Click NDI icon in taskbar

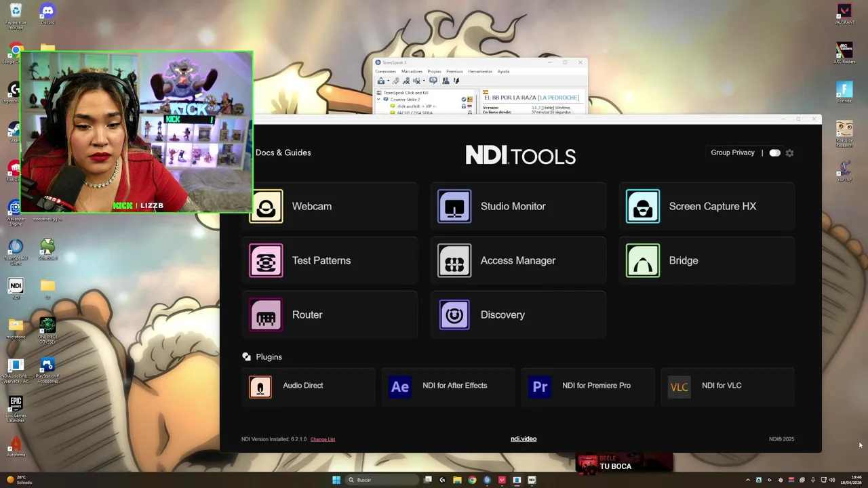(532, 480)
